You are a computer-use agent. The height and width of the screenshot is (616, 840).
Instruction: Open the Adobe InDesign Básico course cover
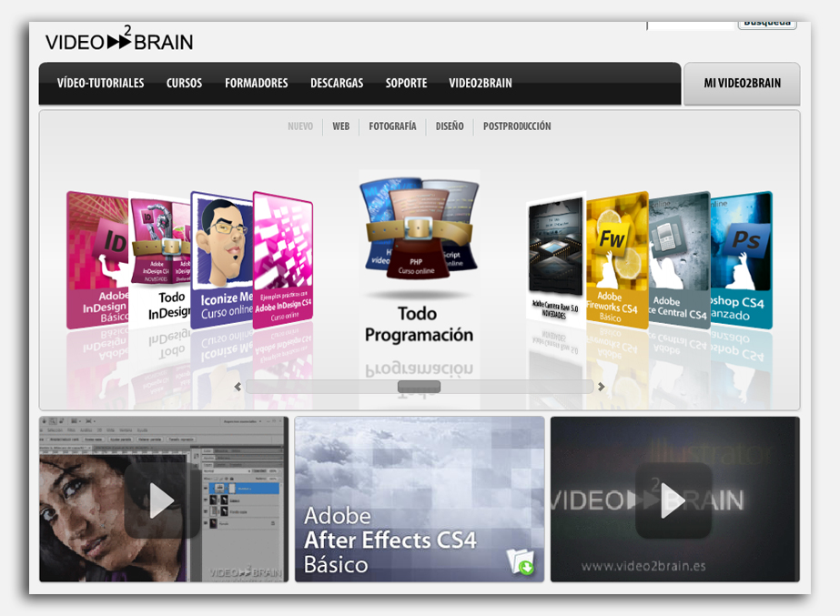(97, 260)
